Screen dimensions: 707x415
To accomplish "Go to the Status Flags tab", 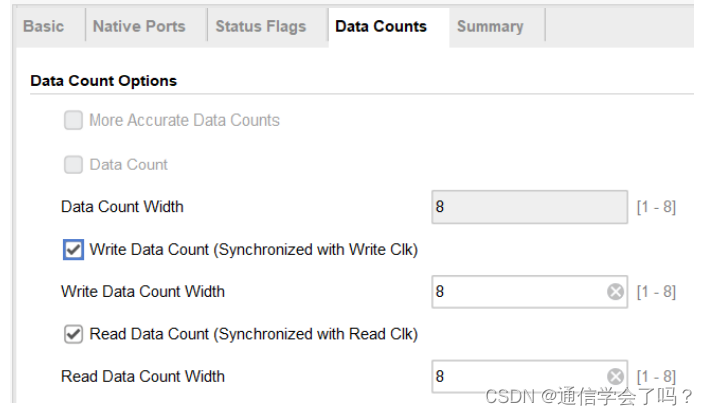I will 261,26.
